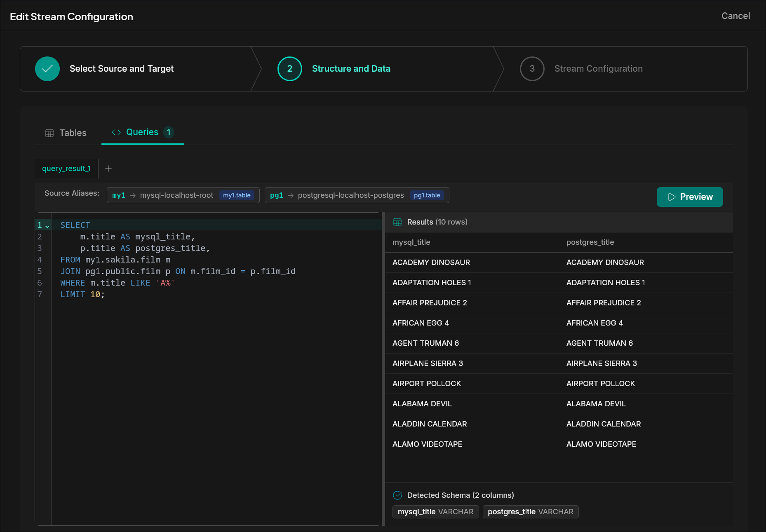
Task: Open the query_result_1 query tab
Action: tap(66, 169)
